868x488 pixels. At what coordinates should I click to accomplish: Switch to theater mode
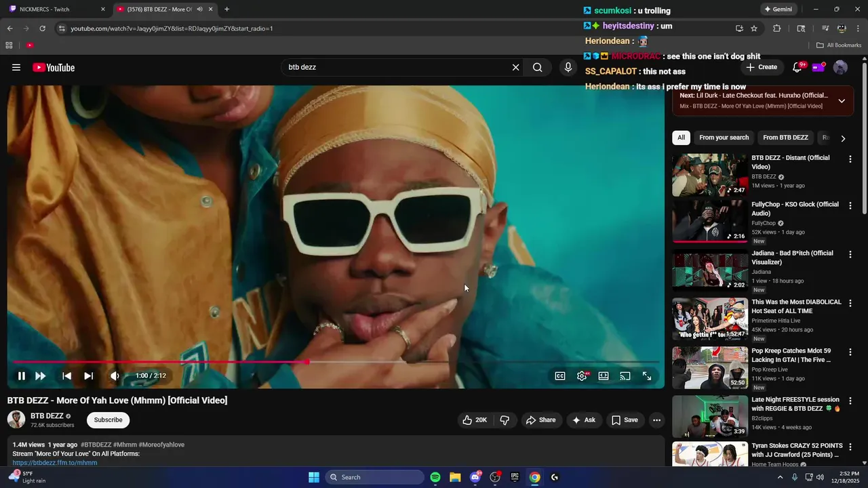coord(604,376)
